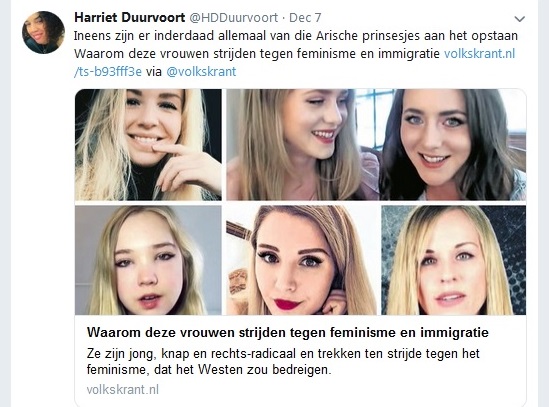The height and width of the screenshot is (407, 549).
Task: Click the bottom-right card photo of blonde woman
Action: tap(454, 260)
